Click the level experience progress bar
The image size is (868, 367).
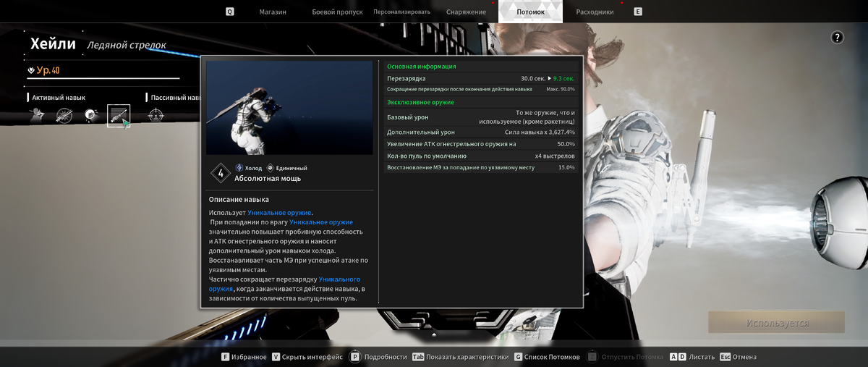click(103, 78)
